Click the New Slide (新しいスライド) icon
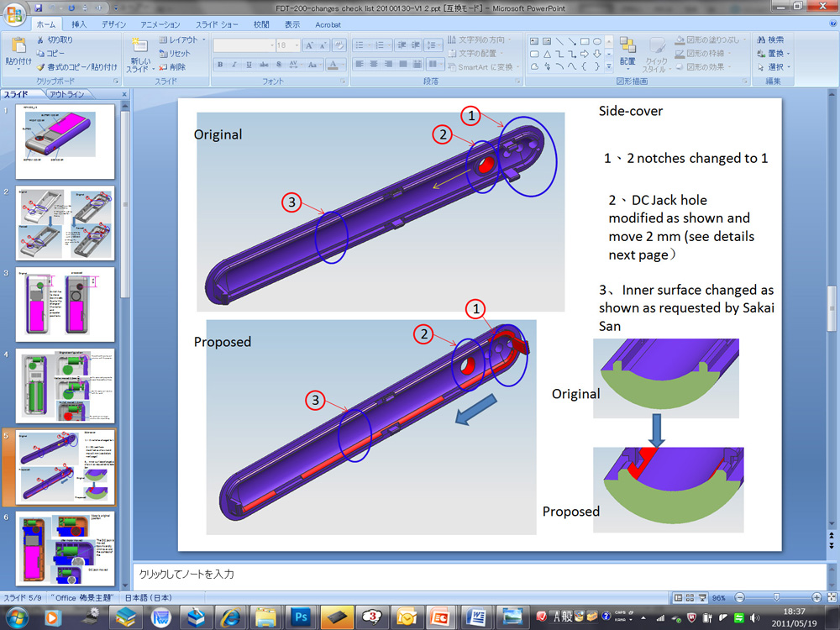The height and width of the screenshot is (630, 840). coord(138,46)
